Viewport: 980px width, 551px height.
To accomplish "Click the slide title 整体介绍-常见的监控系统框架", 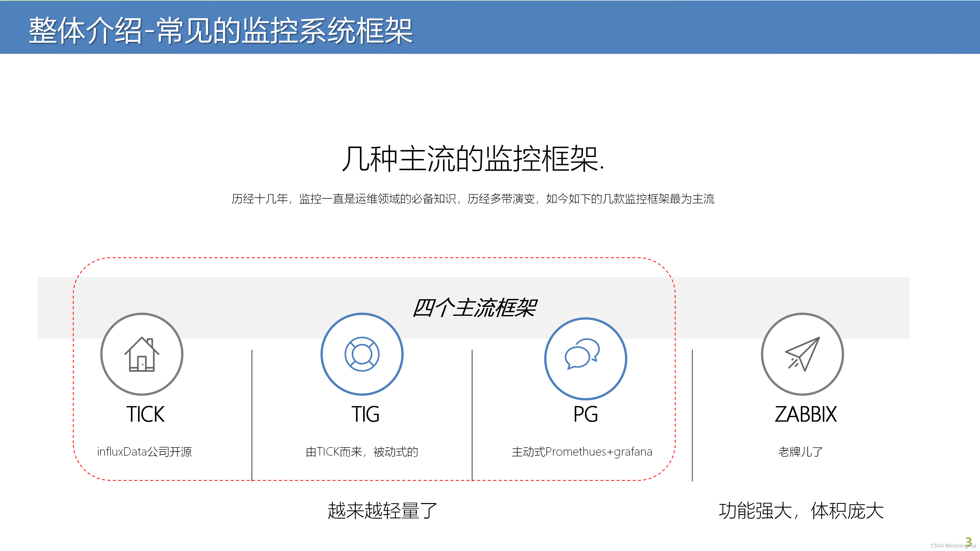I will 221,30.
